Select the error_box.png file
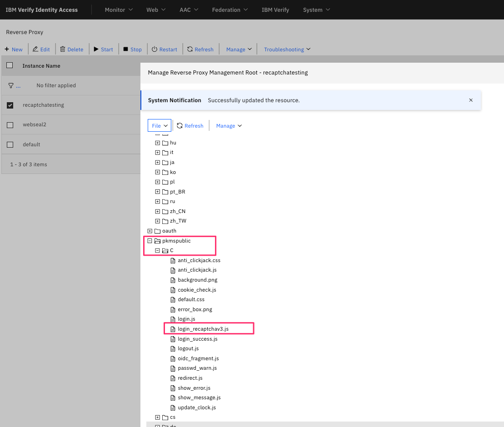 point(195,309)
